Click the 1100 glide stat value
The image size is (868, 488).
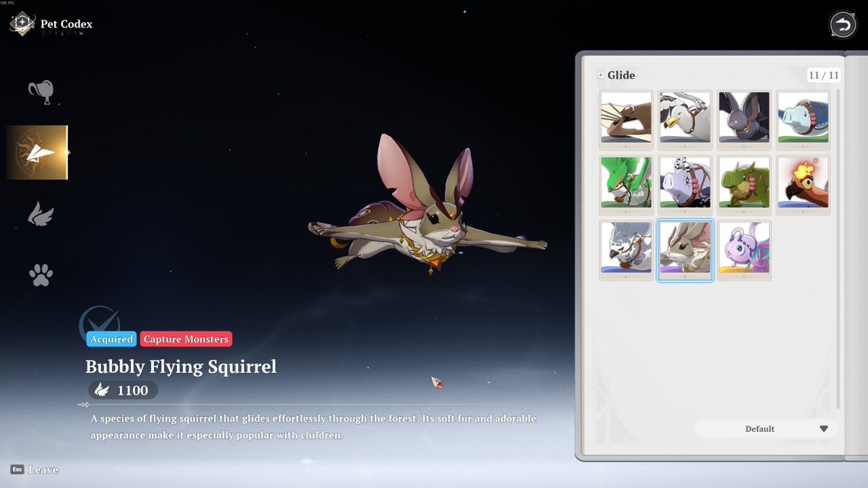132,391
